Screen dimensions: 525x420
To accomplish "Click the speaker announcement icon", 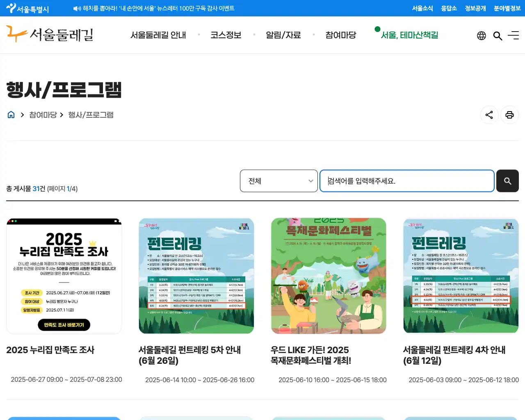I will point(77,8).
